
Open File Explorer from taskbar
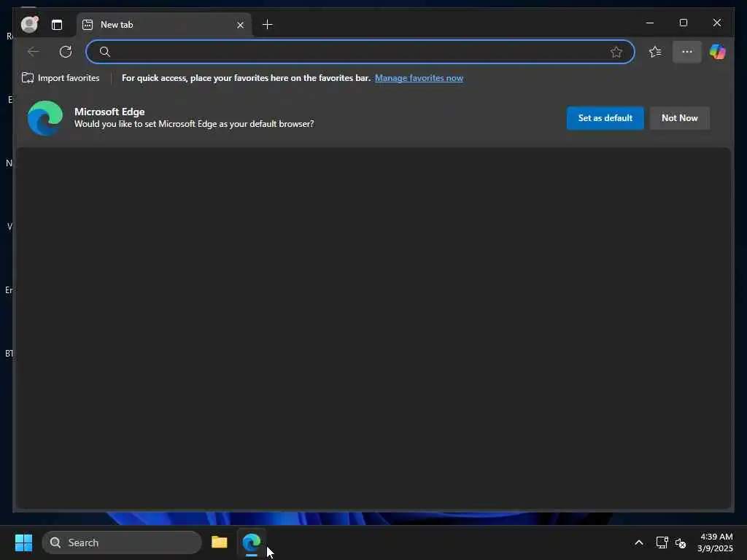[219, 542]
